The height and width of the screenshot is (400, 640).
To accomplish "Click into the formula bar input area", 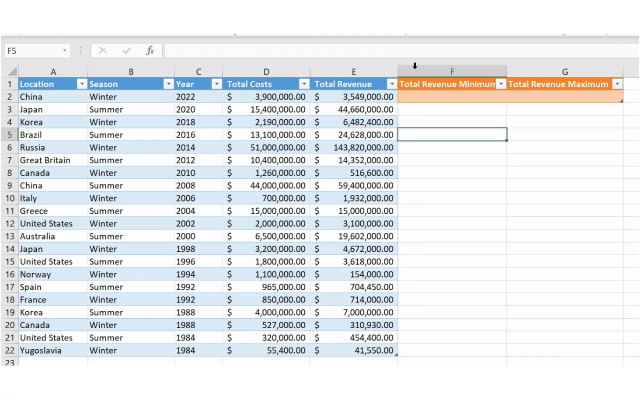I will click(402, 51).
